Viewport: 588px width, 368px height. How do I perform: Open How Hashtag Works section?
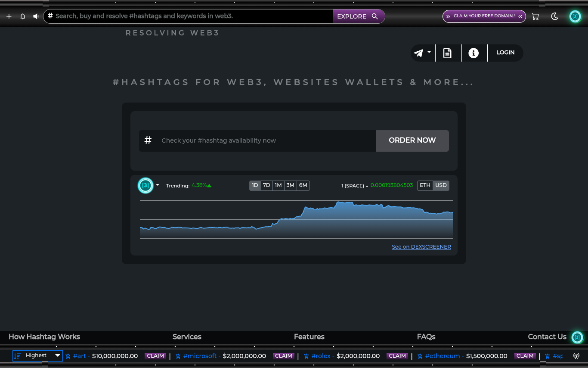tap(44, 337)
